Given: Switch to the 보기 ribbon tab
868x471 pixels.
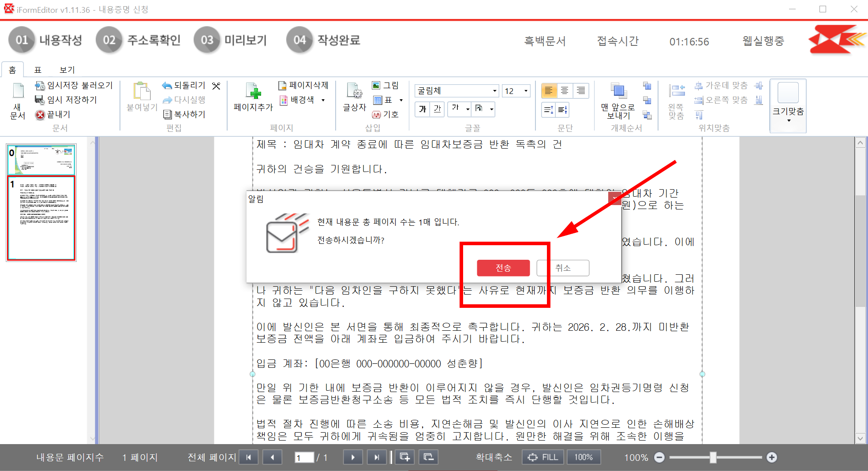Looking at the screenshot, I should click(67, 69).
